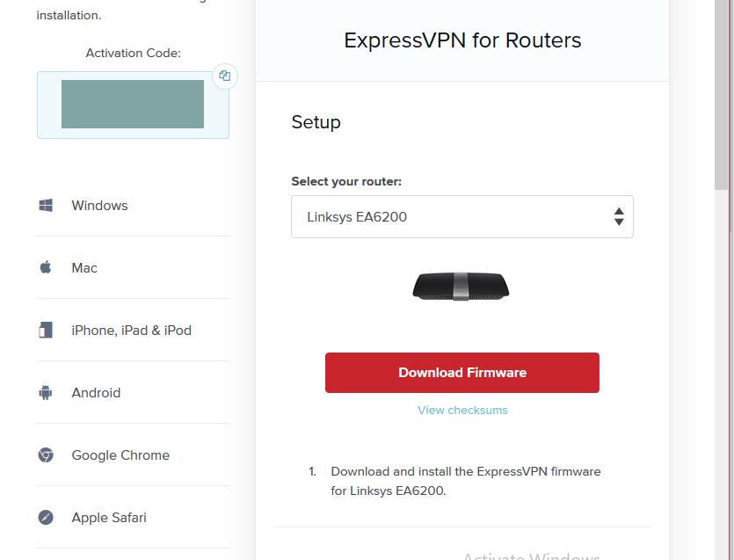Choose Android from the sidebar options
Viewport: 734px width, 560px height.
(96, 392)
